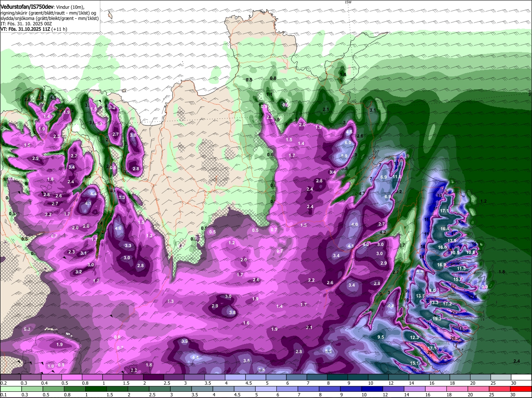Screen dimensions: 532x398
Task: Click the 11.5 value on the map
Action: pos(461,269)
